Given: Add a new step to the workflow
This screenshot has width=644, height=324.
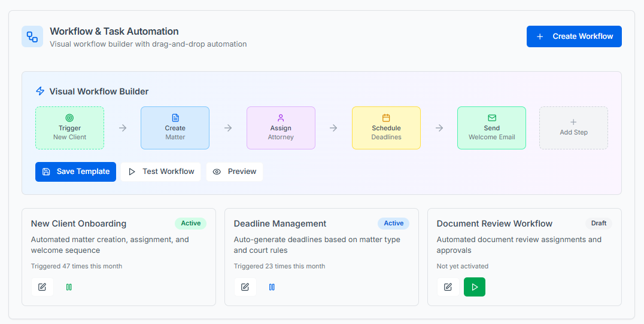Looking at the screenshot, I should coord(573,128).
